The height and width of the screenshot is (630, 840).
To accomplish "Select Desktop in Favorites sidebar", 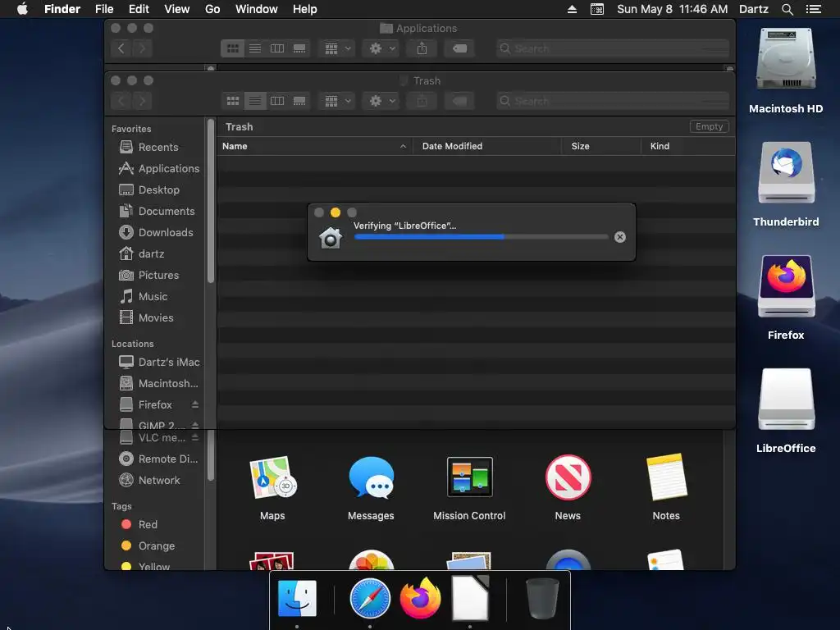I will coord(149,189).
